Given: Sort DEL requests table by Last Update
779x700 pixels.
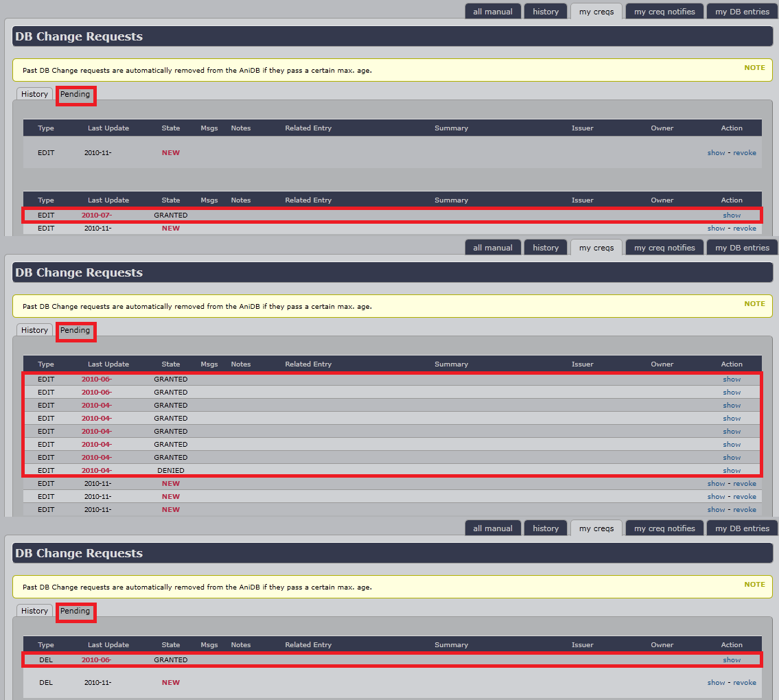Looking at the screenshot, I should coord(108,645).
